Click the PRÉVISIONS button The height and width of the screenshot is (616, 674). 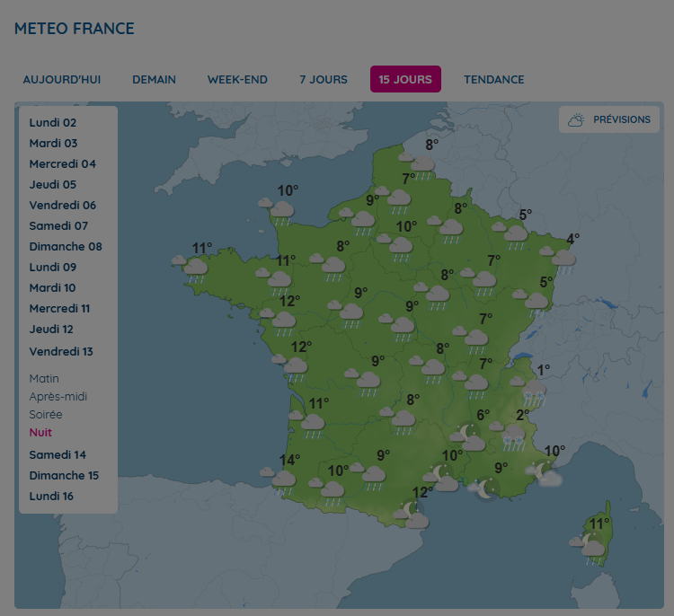[609, 119]
